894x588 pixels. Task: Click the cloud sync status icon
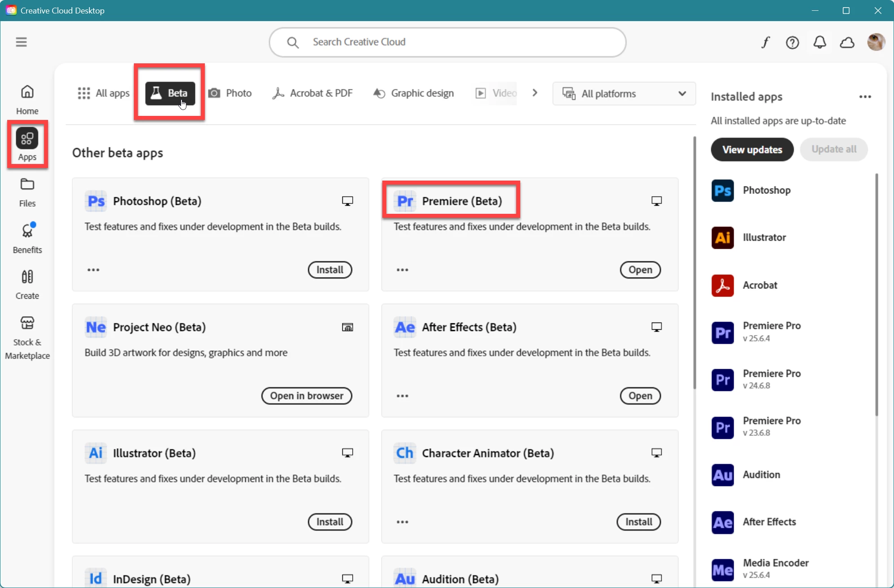tap(847, 42)
